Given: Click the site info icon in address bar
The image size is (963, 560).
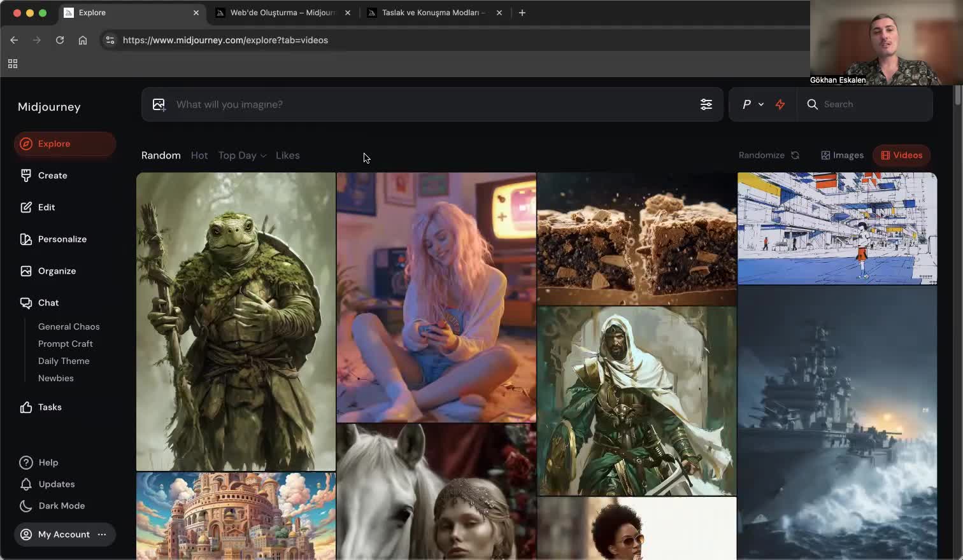Looking at the screenshot, I should coord(110,40).
